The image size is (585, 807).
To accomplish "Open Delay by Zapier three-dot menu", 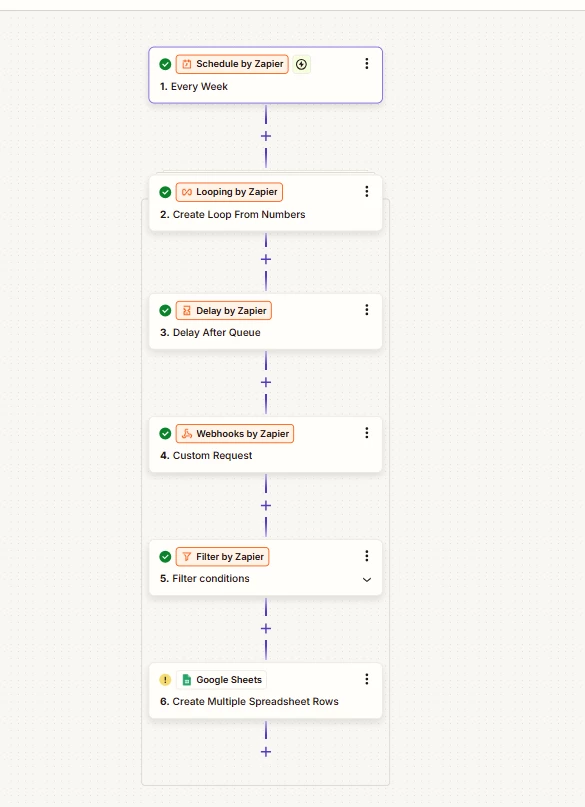I will tap(366, 310).
